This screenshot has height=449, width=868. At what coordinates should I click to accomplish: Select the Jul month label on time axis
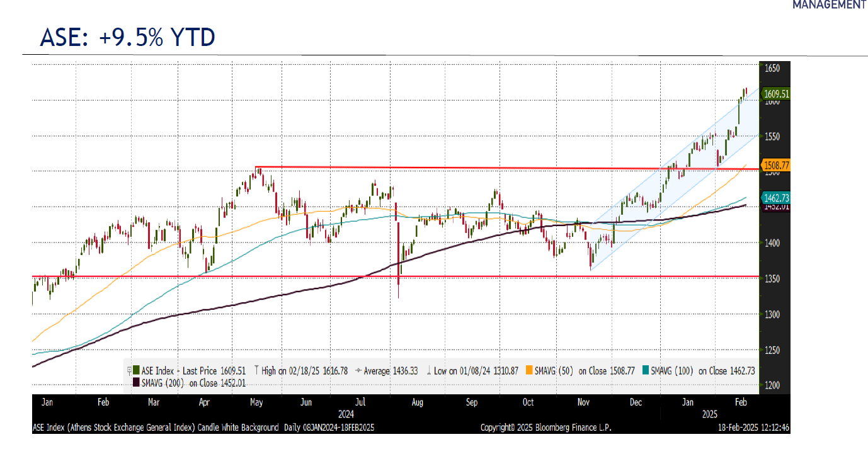click(x=361, y=402)
